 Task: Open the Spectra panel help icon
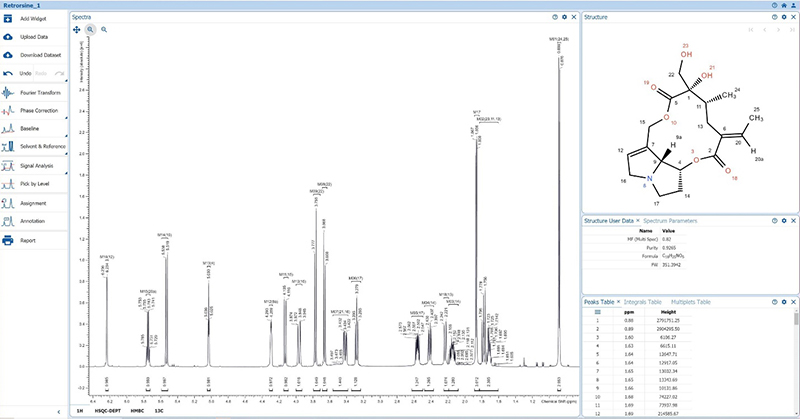point(554,17)
